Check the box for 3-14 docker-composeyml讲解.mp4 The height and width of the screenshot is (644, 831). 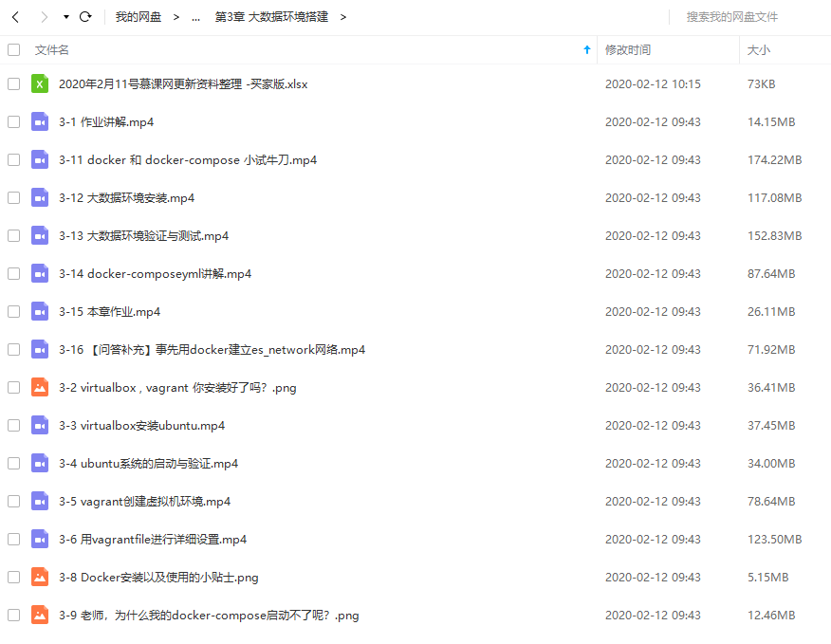(14, 273)
